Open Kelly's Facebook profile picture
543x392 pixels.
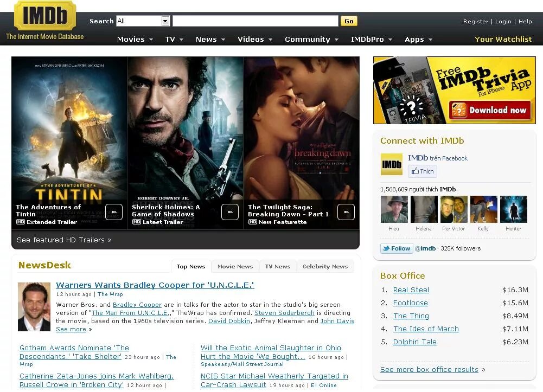click(483, 209)
